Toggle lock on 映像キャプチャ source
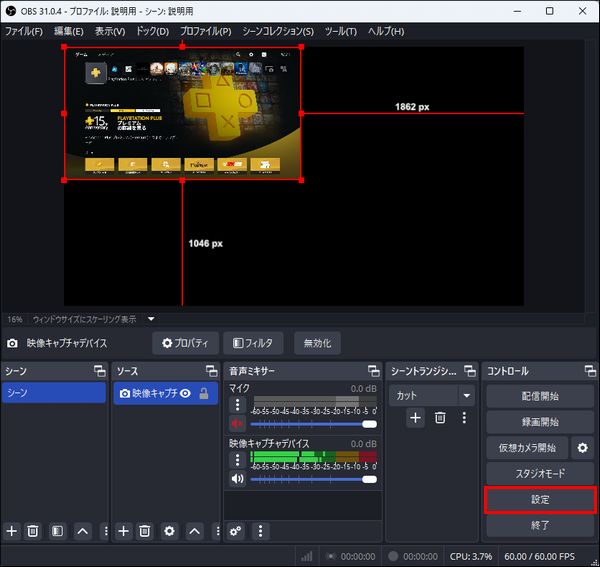 pyautogui.click(x=204, y=393)
